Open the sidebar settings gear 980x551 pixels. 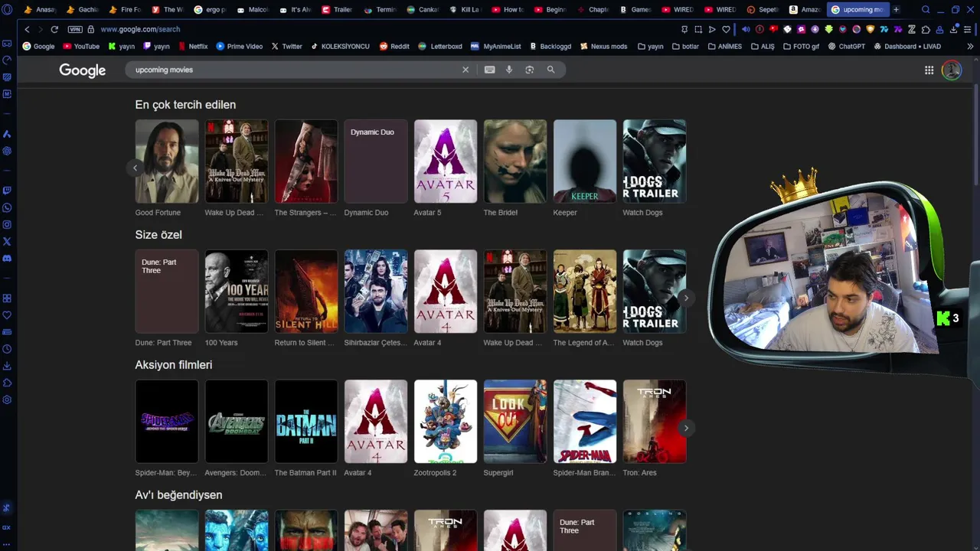pyautogui.click(x=7, y=399)
